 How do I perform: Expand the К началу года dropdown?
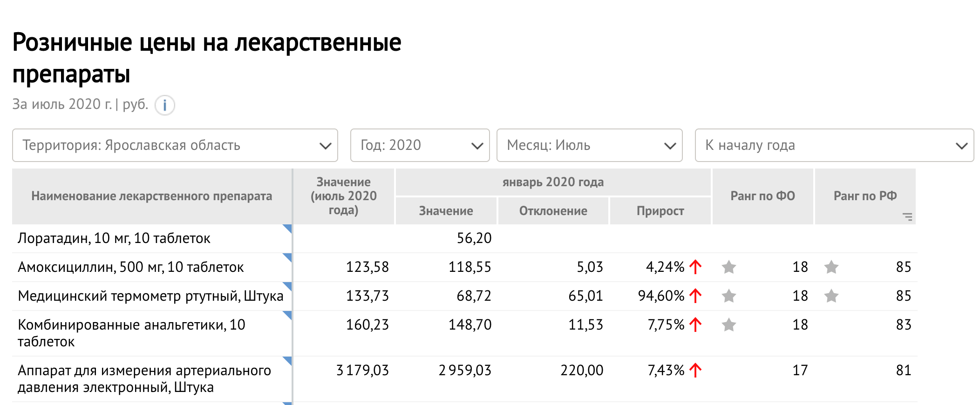coord(834,145)
